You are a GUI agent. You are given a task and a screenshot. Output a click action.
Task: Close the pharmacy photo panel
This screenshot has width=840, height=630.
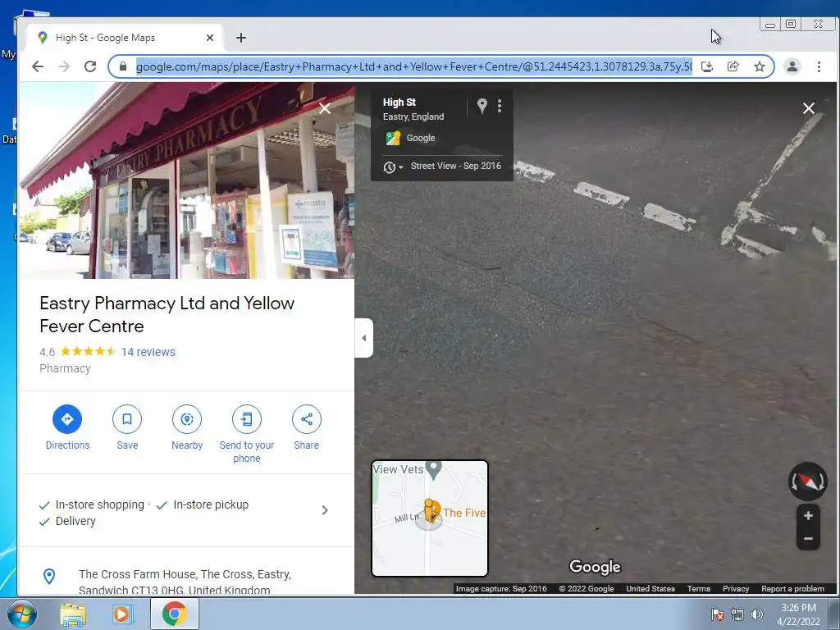(x=325, y=108)
